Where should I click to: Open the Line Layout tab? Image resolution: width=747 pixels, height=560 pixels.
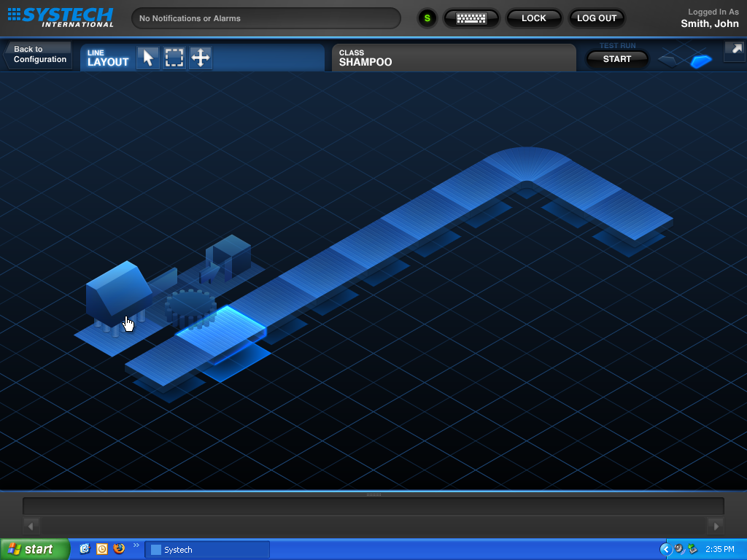tap(108, 58)
